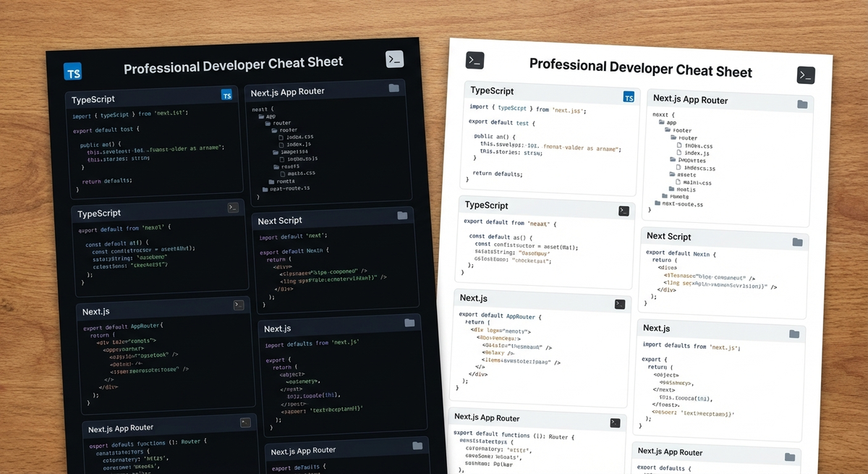Click folder icon on the light 'import defaults' Next.js card
This screenshot has width=868, height=474.
[794, 334]
